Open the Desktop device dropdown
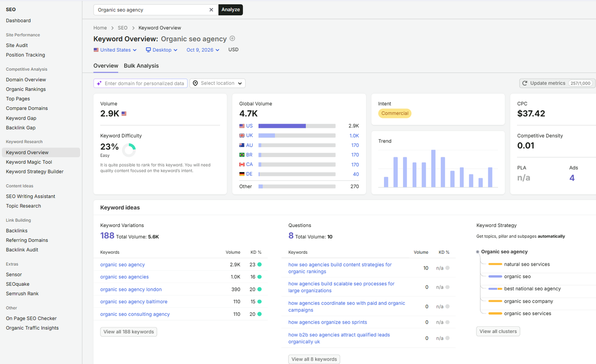 (x=162, y=50)
